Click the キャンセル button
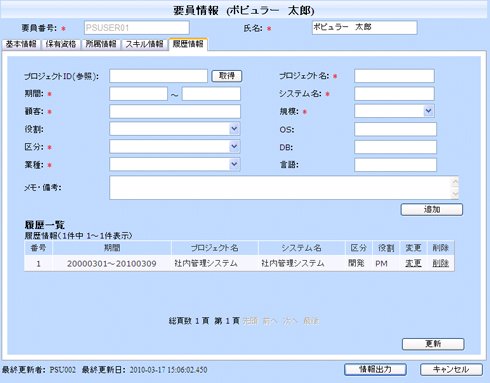This screenshot has height=383, width=490. [451, 369]
